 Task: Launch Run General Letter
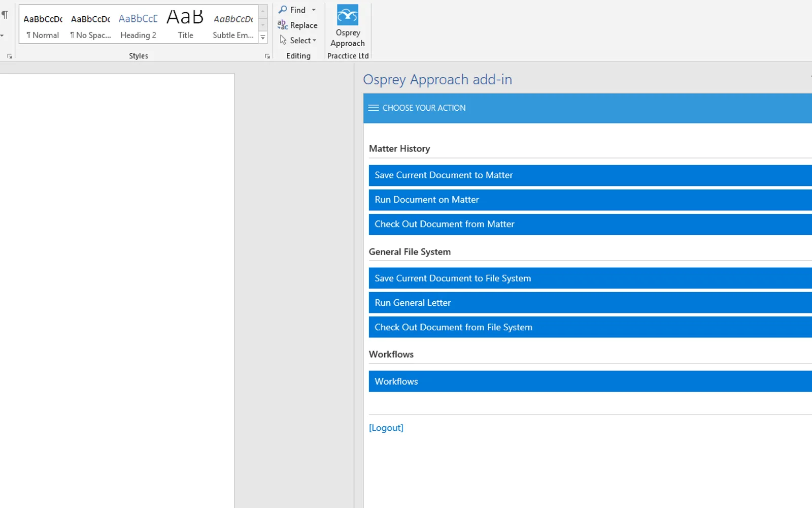click(590, 303)
